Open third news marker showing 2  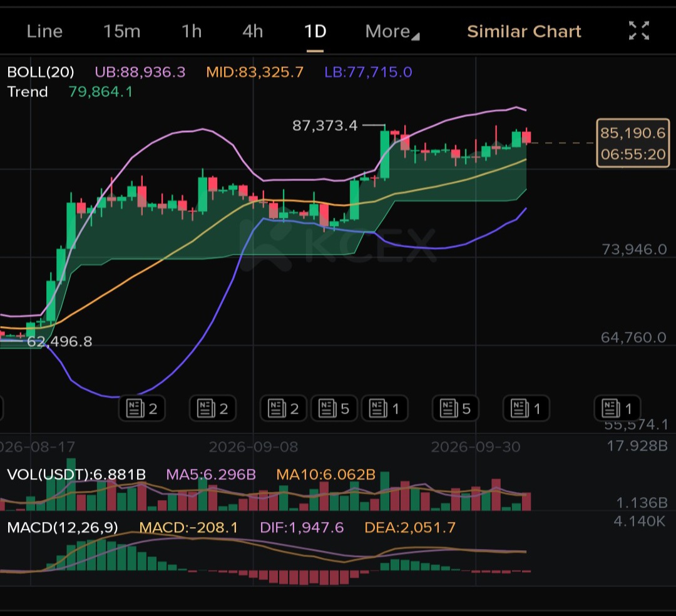coord(284,408)
